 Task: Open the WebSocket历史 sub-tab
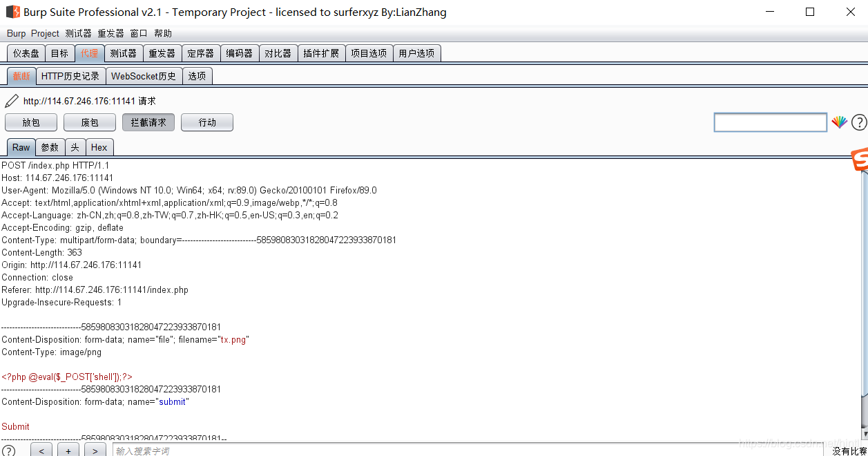pos(144,76)
